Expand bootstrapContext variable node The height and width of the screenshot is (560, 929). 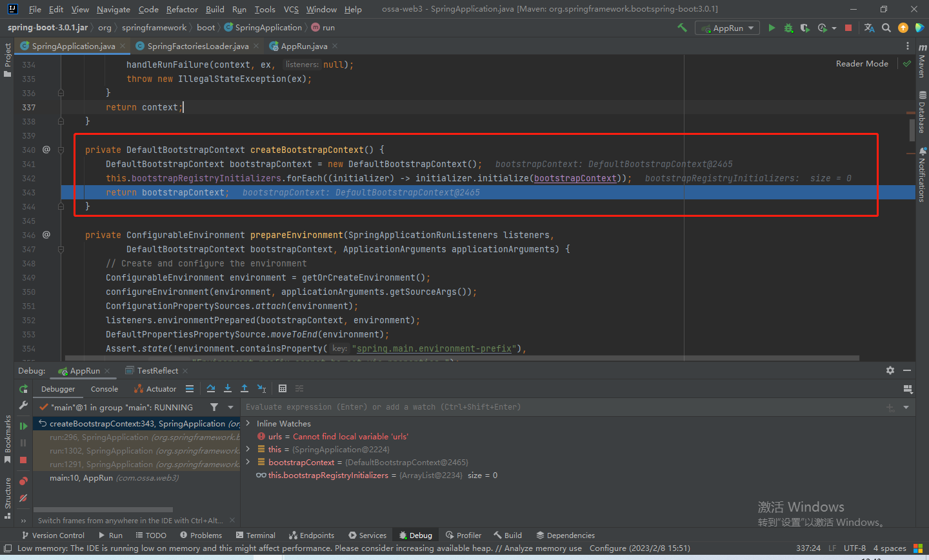pos(248,462)
